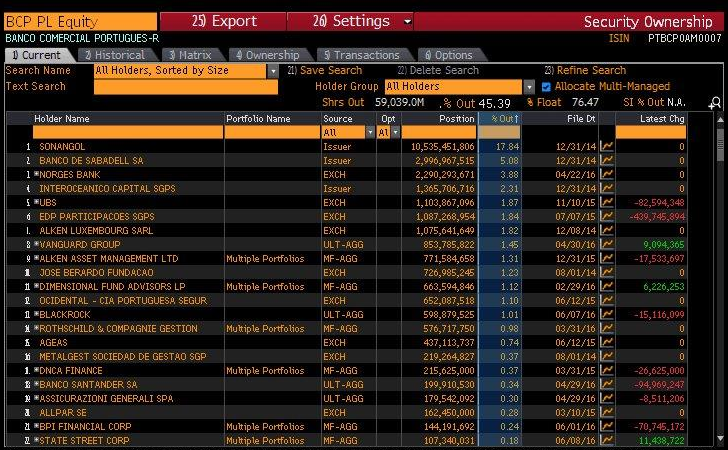Open the Opt filter dropdown
Viewport: 728px width, 450px height.
tap(395, 132)
